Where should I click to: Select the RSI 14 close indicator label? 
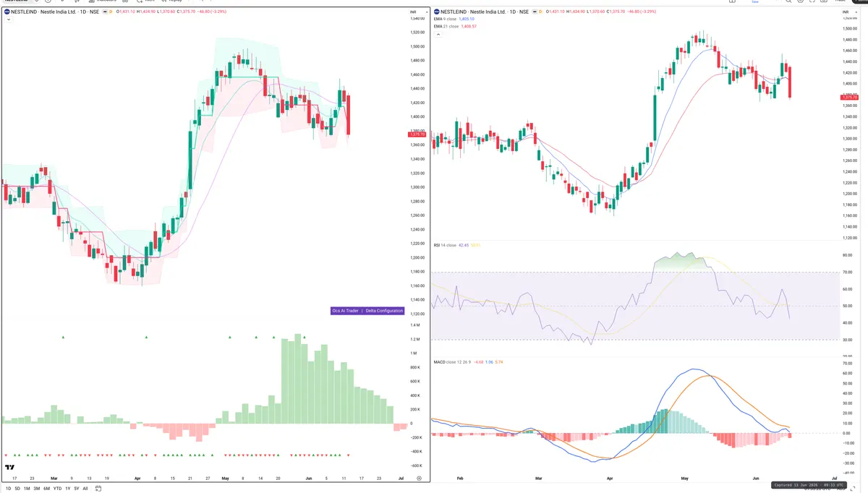(x=445, y=245)
